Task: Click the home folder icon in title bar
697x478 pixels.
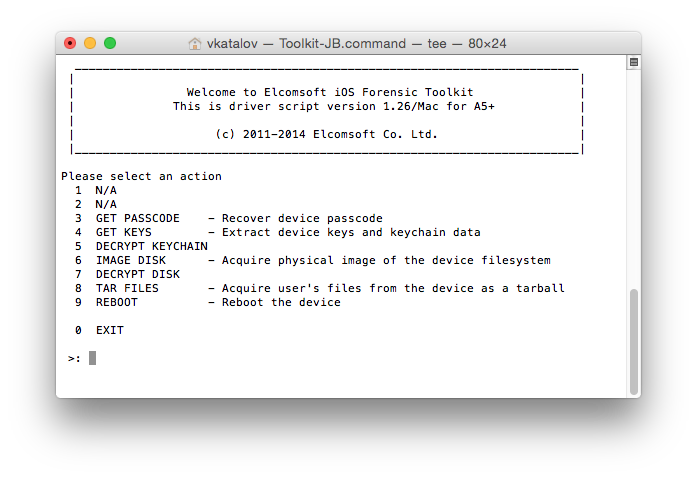Action: 195,44
